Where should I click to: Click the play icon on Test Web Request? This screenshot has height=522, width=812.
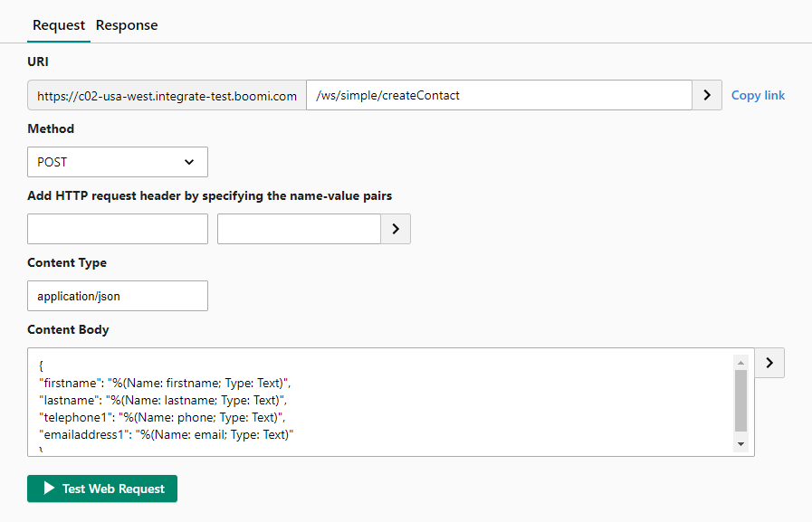(x=51, y=489)
